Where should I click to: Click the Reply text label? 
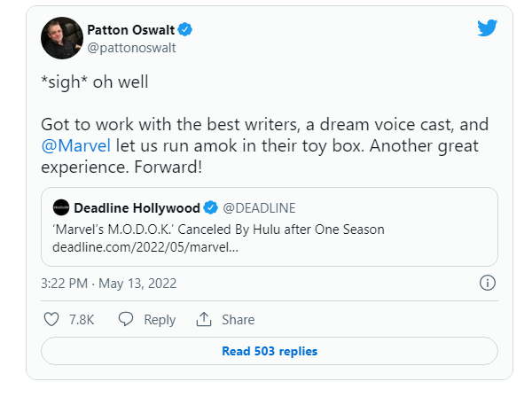(x=160, y=320)
